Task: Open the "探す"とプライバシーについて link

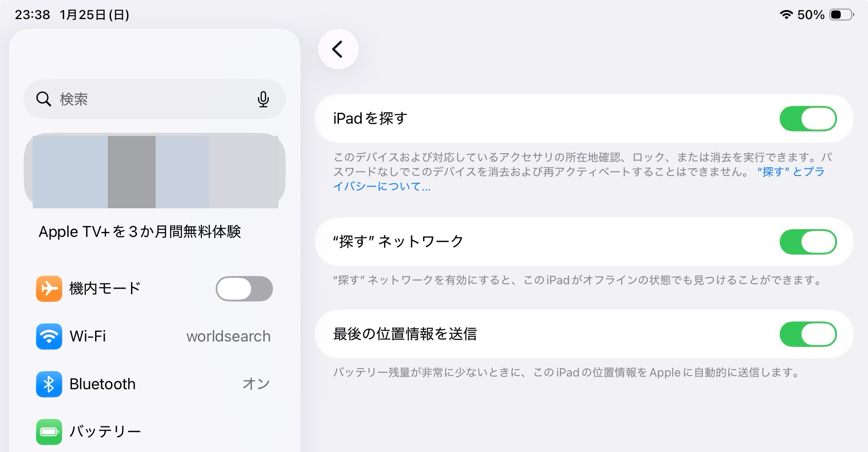Action: pos(791,172)
